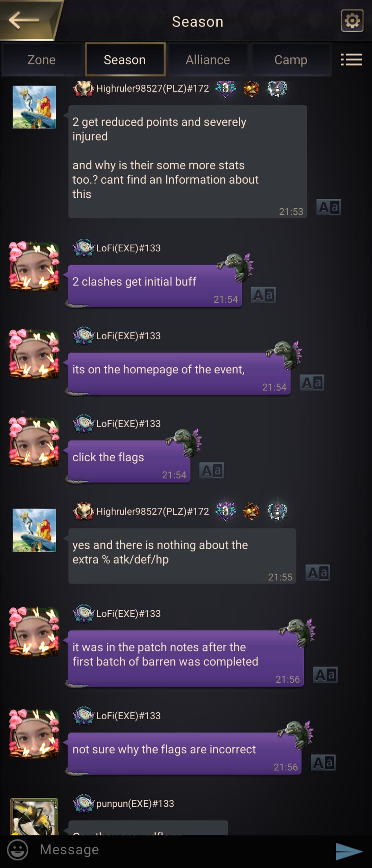This screenshot has width=372, height=868.
Task: Tap the send arrow icon
Action: point(349,851)
